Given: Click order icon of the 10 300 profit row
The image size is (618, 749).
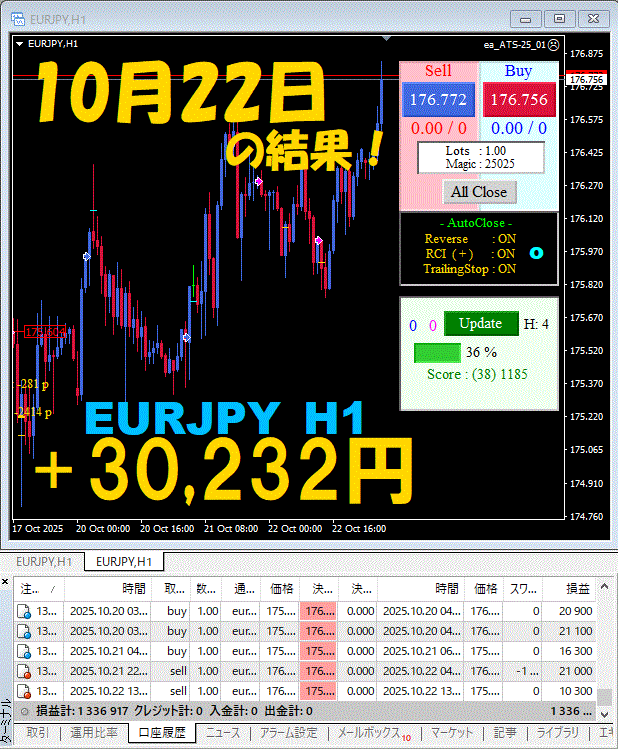Looking at the screenshot, I should coord(24,691).
